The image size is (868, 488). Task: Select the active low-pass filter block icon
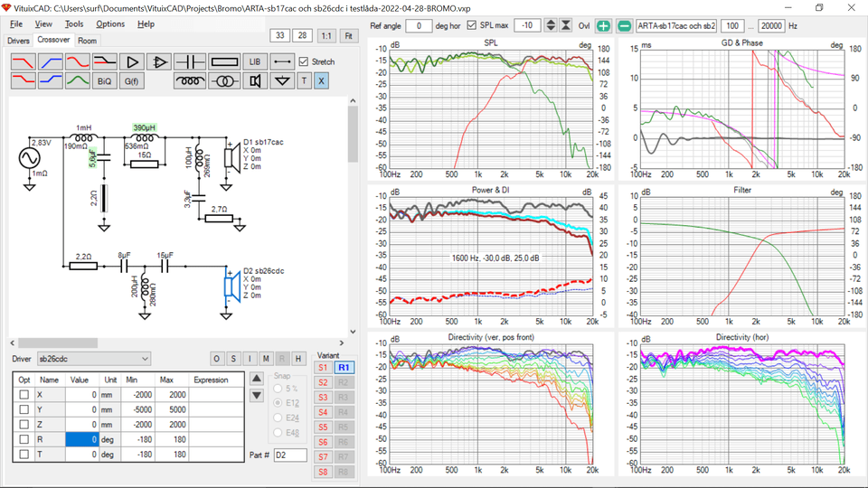24,61
